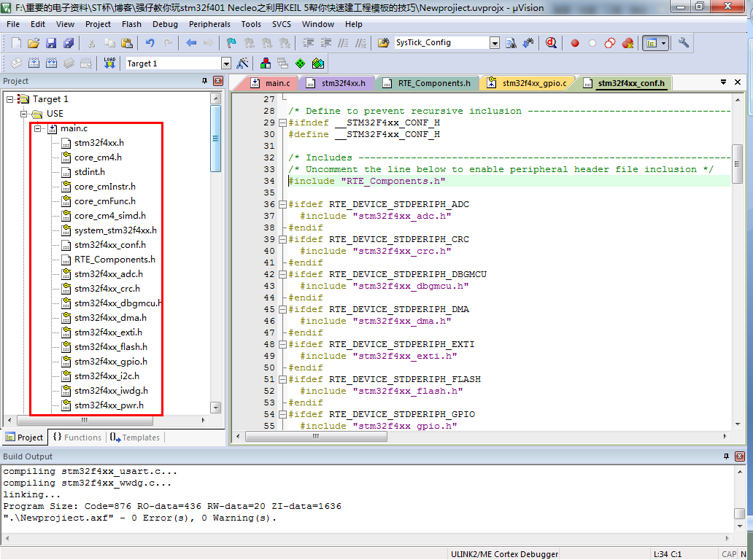
Task: Toggle fold at line 36 ifdef
Action: [x=283, y=204]
